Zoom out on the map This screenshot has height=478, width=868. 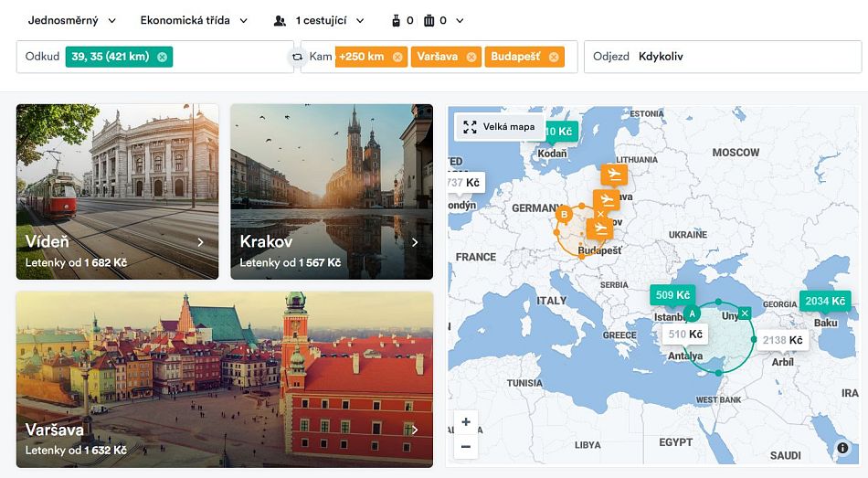click(x=466, y=446)
